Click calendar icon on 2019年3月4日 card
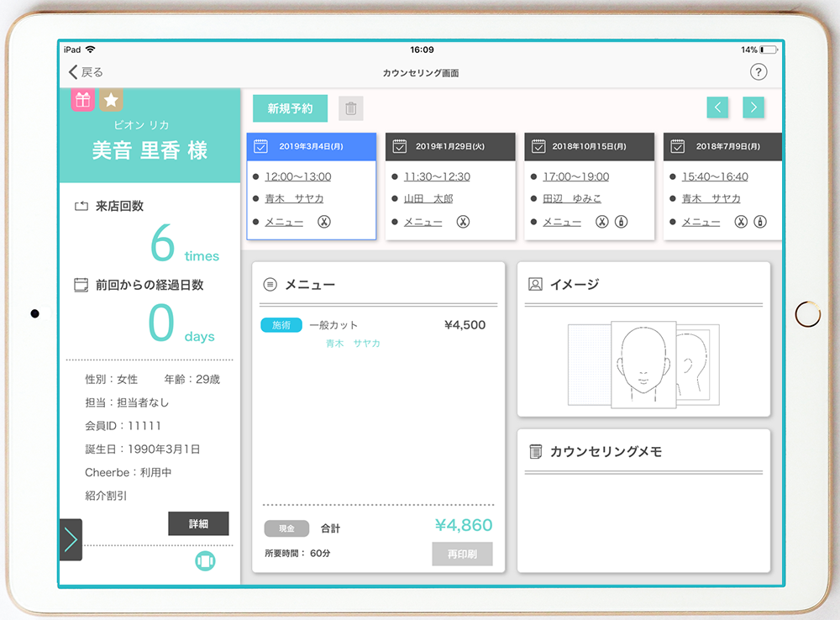 (x=260, y=146)
